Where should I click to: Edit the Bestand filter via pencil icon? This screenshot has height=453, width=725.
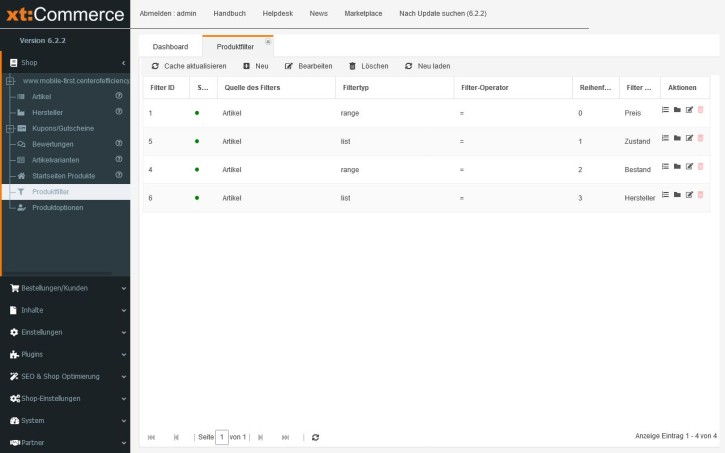(689, 166)
